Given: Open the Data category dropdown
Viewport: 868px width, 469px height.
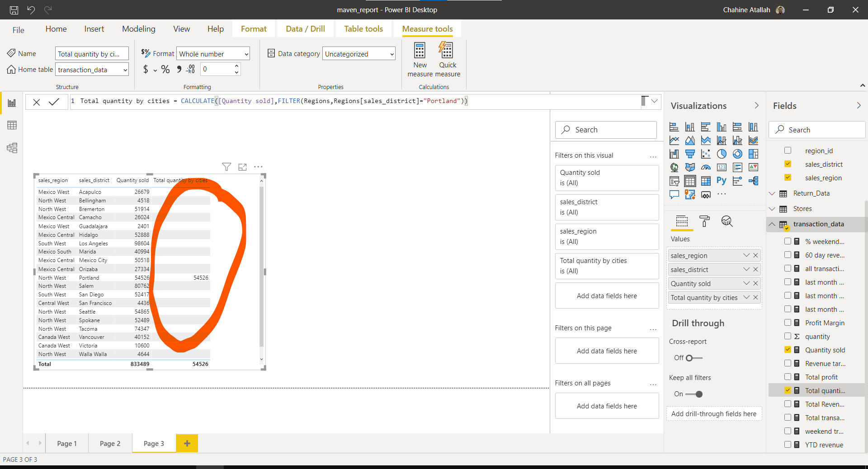Looking at the screenshot, I should click(359, 54).
